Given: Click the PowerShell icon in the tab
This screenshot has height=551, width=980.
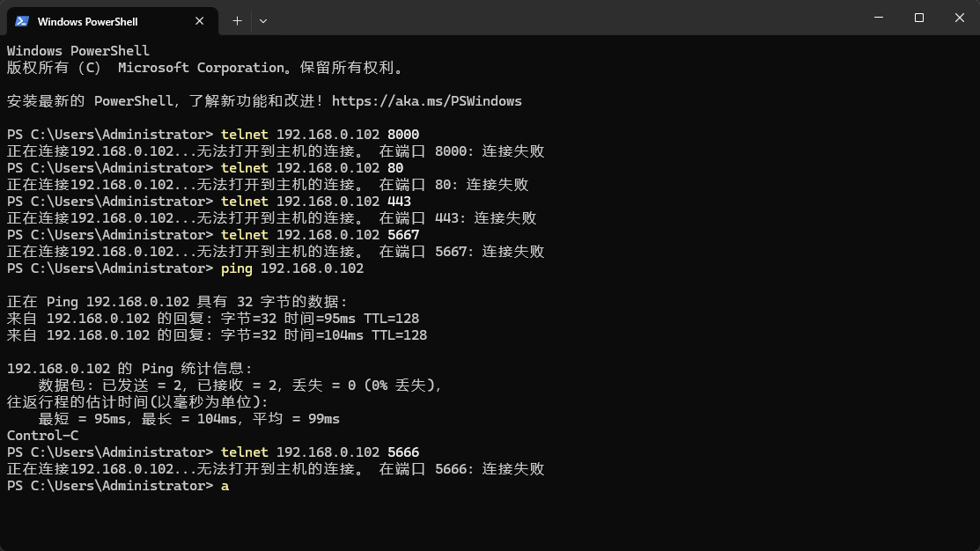Looking at the screenshot, I should click(x=22, y=21).
